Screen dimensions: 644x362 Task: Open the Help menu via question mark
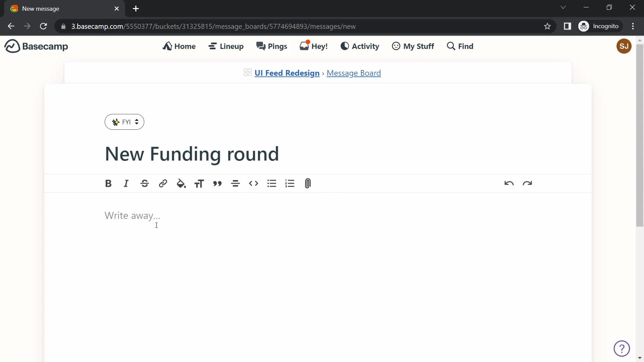pyautogui.click(x=622, y=349)
